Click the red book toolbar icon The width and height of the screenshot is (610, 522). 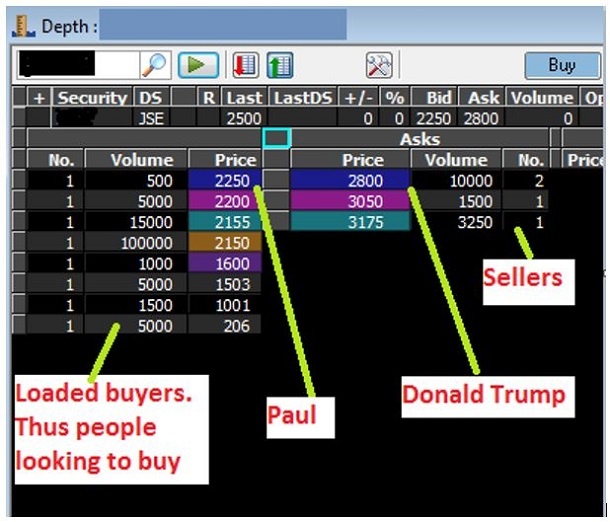coord(245,66)
